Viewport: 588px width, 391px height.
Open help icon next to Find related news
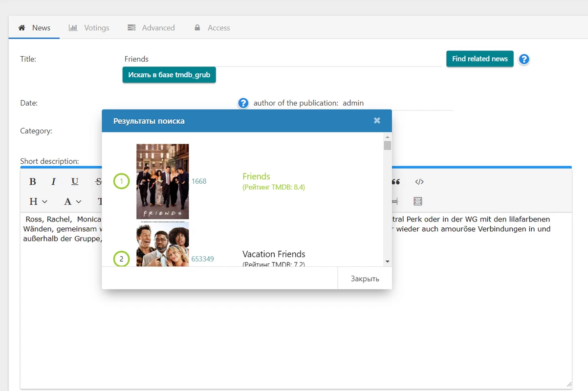coord(524,59)
